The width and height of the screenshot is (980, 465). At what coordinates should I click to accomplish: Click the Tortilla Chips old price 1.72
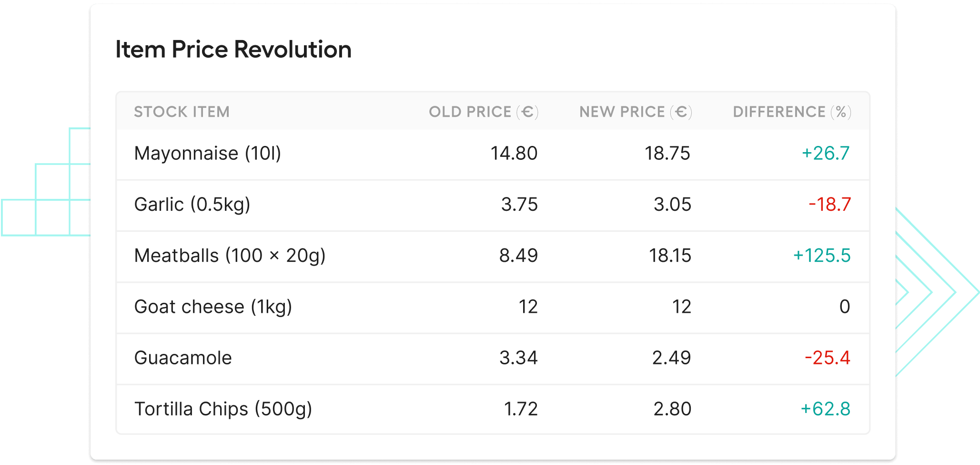coord(520,409)
